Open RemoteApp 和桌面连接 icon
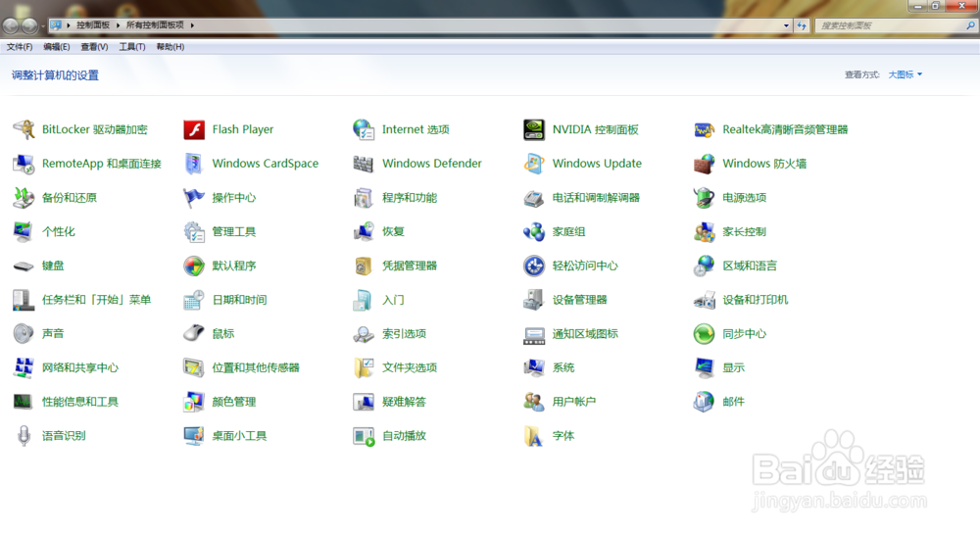The width and height of the screenshot is (980, 534). [24, 164]
